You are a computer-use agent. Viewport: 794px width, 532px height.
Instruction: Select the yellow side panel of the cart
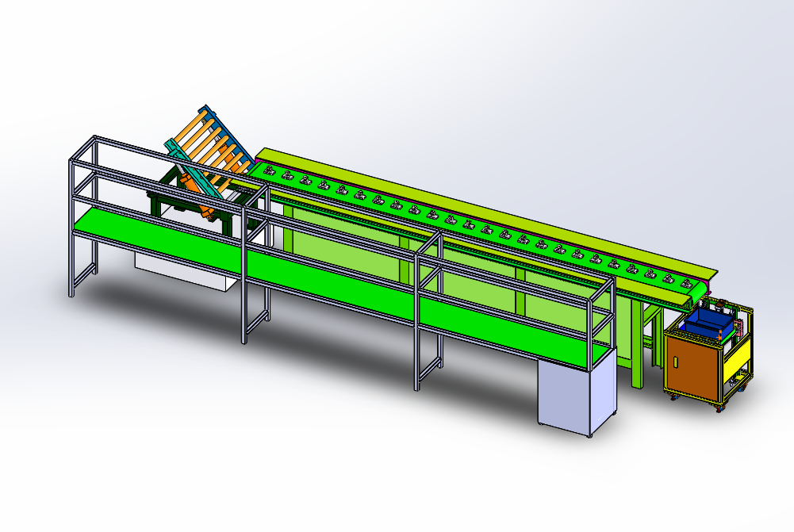point(736,362)
